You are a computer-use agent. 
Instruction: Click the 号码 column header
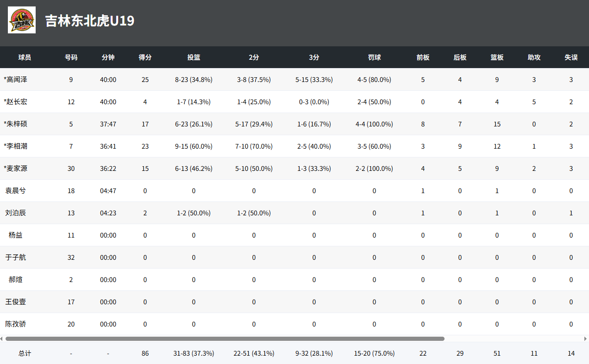(71, 57)
